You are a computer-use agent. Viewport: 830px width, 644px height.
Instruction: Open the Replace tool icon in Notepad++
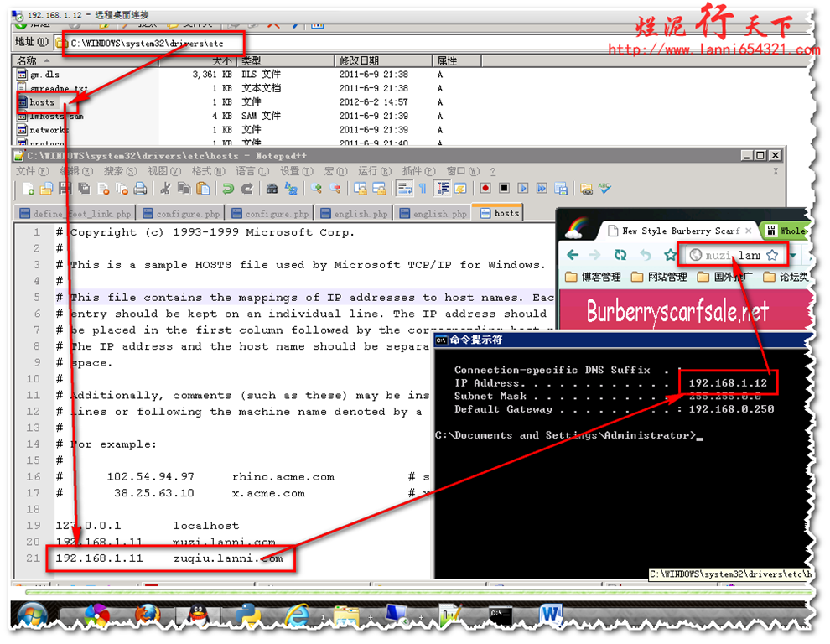pyautogui.click(x=291, y=189)
